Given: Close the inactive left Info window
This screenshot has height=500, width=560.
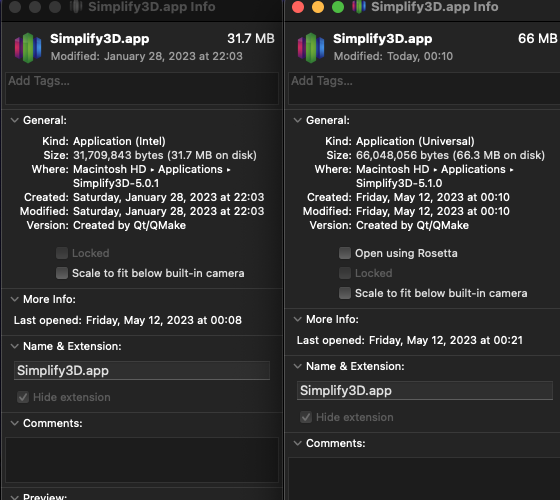Looking at the screenshot, I should [15, 7].
